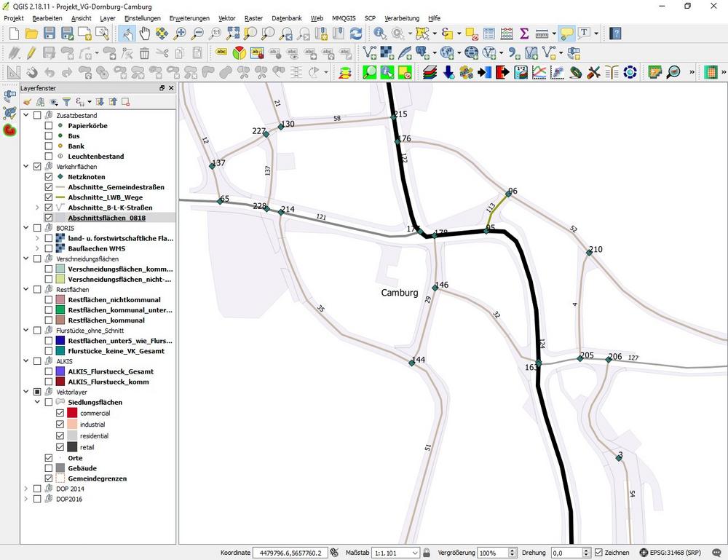Open the statistical summary Sigma icon

coord(524,33)
